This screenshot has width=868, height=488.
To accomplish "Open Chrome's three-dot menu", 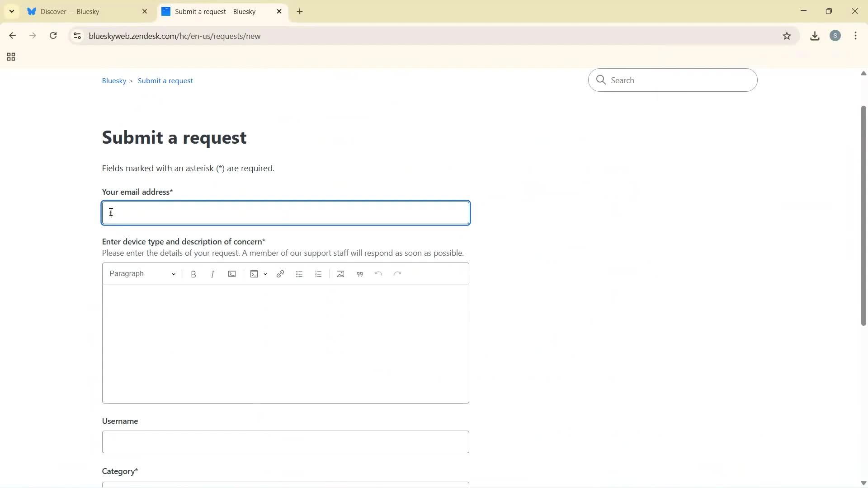I will (x=856, y=36).
